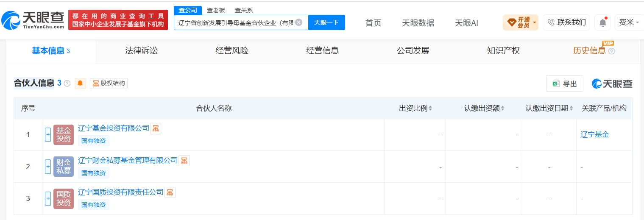The width and height of the screenshot is (644, 220).
Task: Open equity structure icon for 辽宁基金投资有限公司
Action: pyautogui.click(x=156, y=128)
